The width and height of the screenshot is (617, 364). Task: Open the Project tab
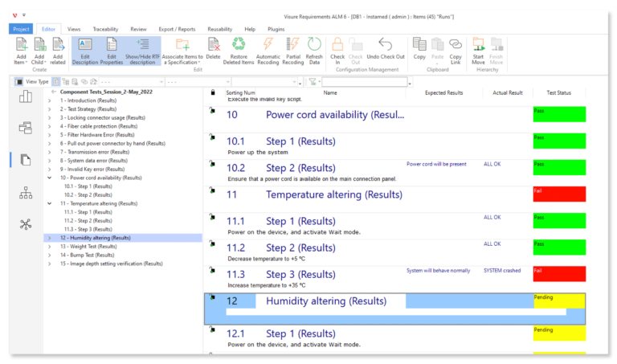(x=21, y=29)
